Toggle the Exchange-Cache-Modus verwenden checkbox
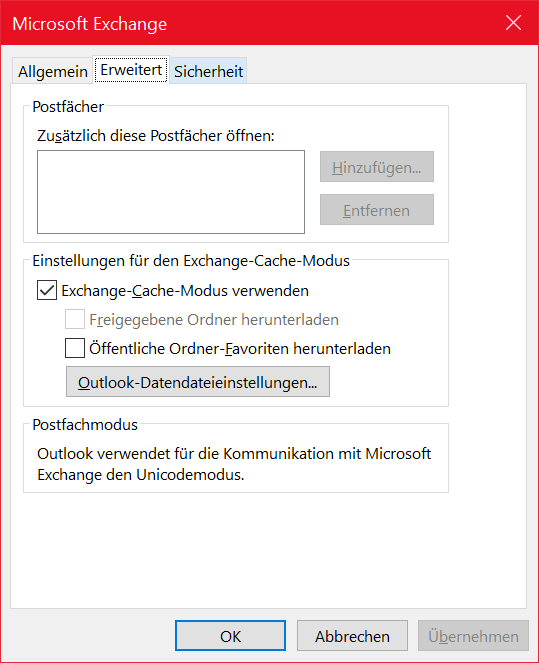 pyautogui.click(x=47, y=290)
